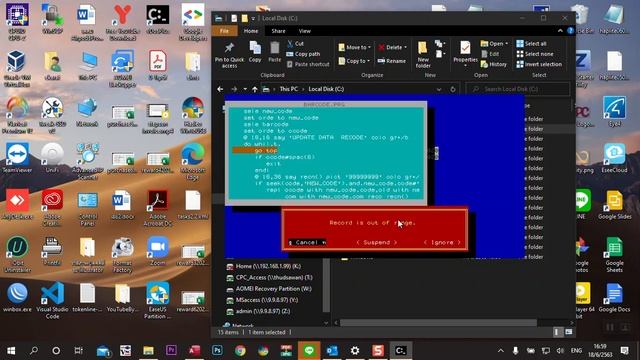Viewport: 640px width, 360px height.
Task: Open Settings gear on the taskbar
Action: tap(355, 350)
